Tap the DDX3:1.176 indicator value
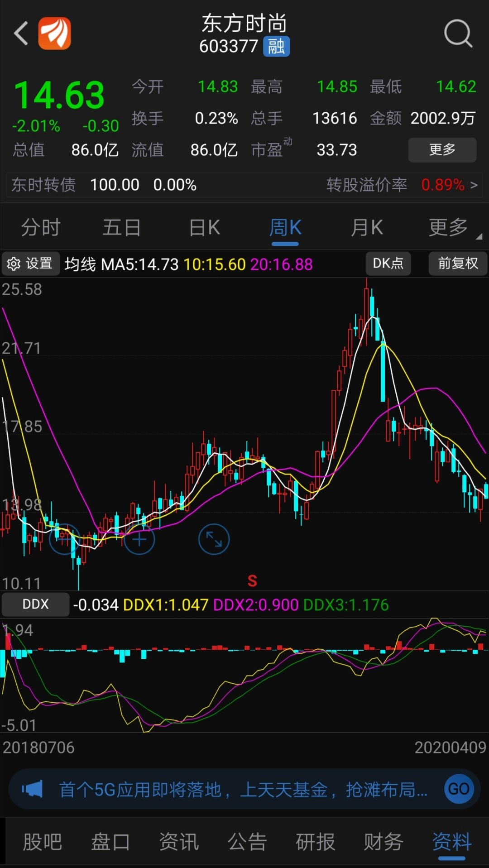Screen dimensions: 489x868 point(346,605)
